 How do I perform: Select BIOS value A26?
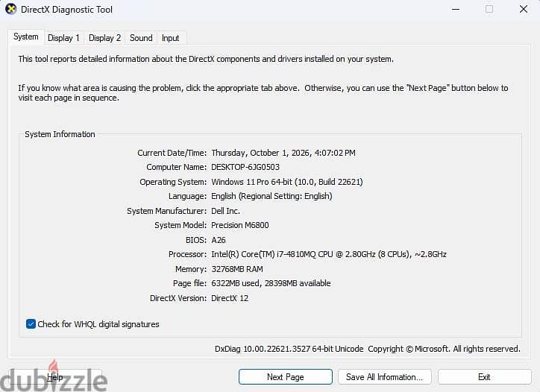[219, 240]
